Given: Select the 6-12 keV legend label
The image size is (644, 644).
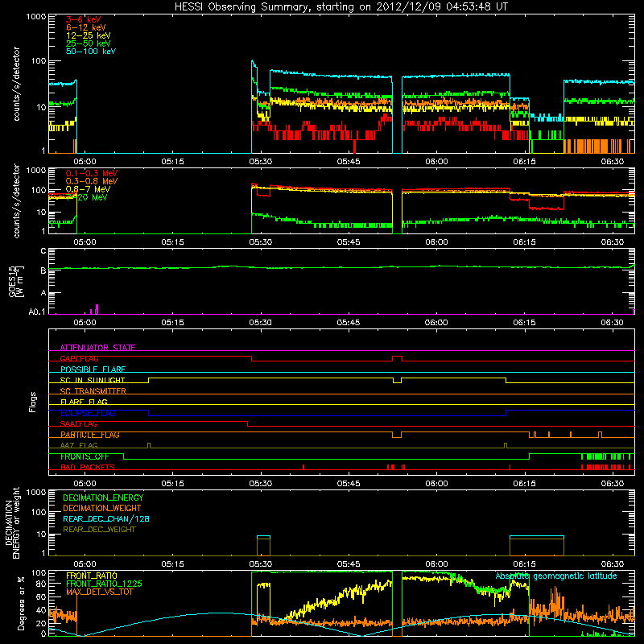Looking at the screenshot, I should coord(86,27).
